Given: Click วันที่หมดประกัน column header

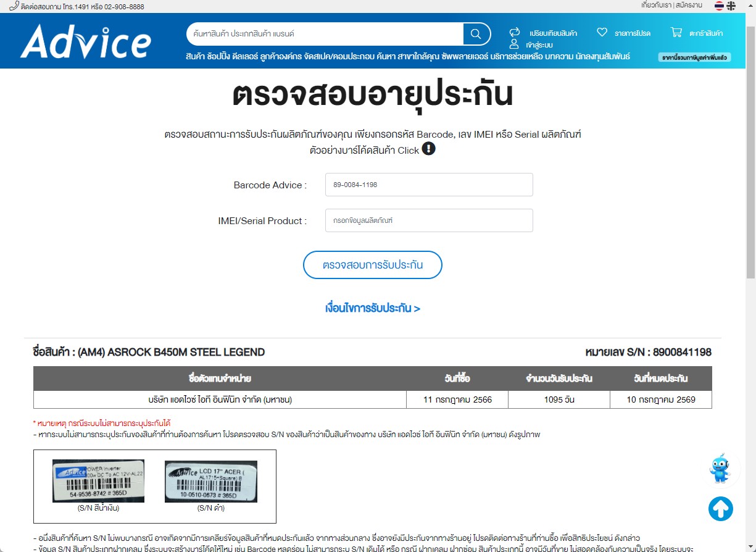Looking at the screenshot, I should (661, 378).
